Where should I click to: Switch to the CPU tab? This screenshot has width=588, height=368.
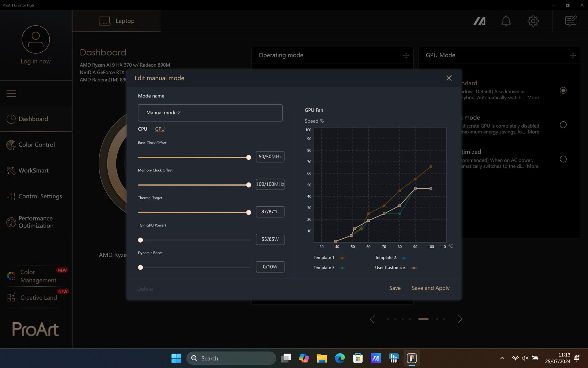(142, 129)
